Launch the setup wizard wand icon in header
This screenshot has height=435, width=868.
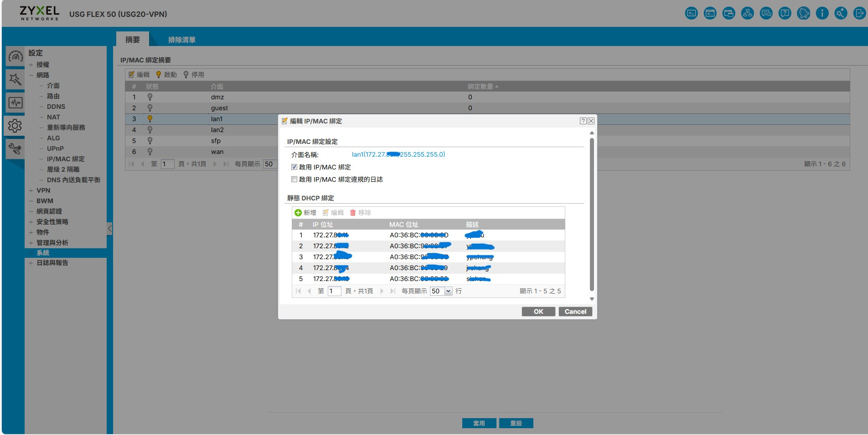coord(841,13)
